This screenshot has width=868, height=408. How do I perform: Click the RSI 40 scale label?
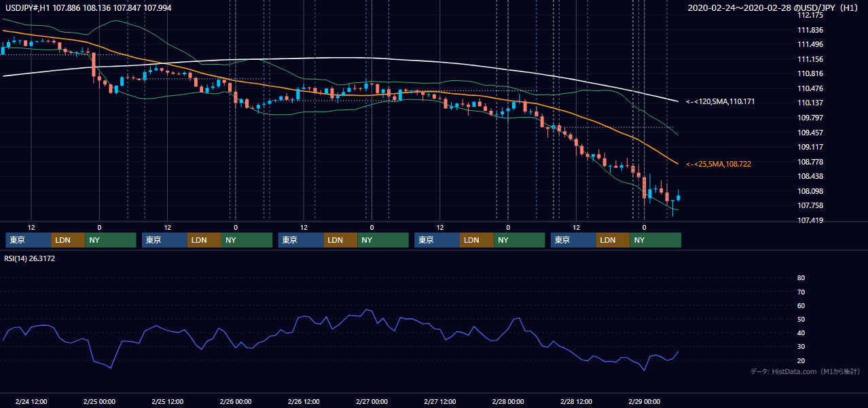tap(801, 333)
